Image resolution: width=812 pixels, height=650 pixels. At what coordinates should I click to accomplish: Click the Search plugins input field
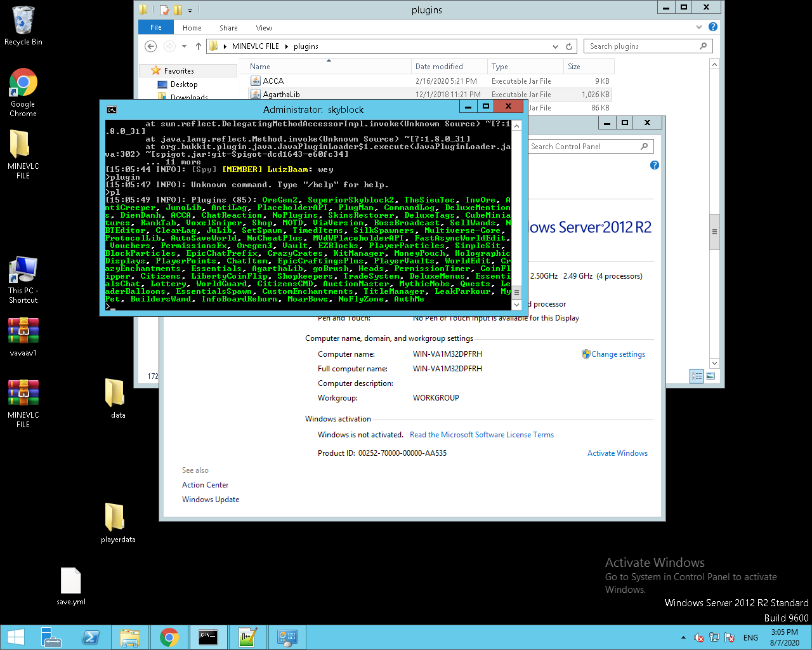tap(641, 46)
